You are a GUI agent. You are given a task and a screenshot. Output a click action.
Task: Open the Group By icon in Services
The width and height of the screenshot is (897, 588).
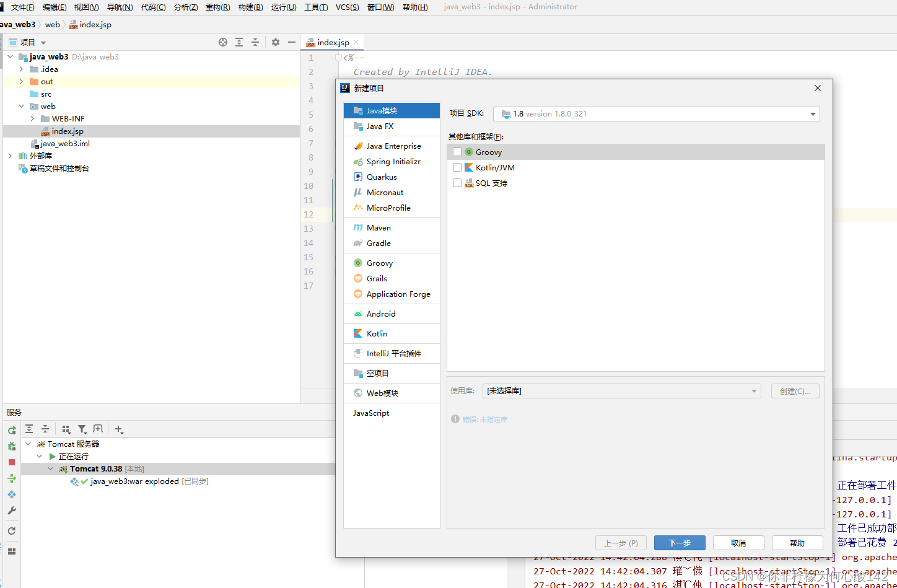pos(66,429)
